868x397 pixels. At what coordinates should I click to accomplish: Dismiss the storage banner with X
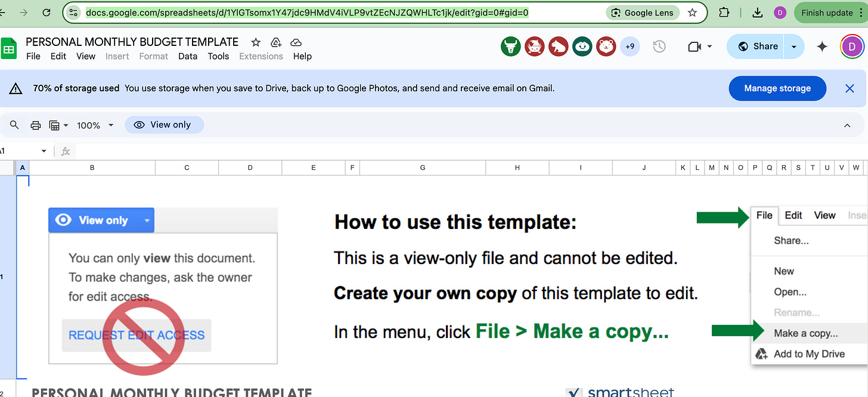click(x=850, y=88)
